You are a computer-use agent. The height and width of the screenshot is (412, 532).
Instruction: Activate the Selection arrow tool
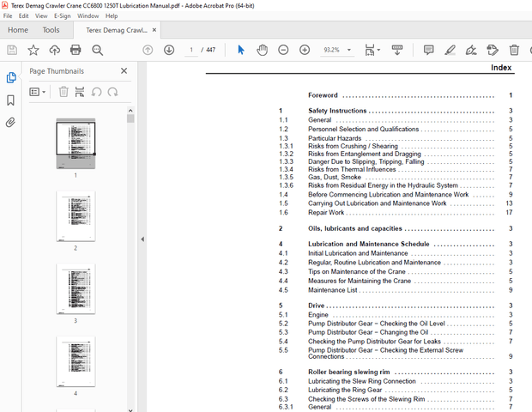(x=240, y=51)
